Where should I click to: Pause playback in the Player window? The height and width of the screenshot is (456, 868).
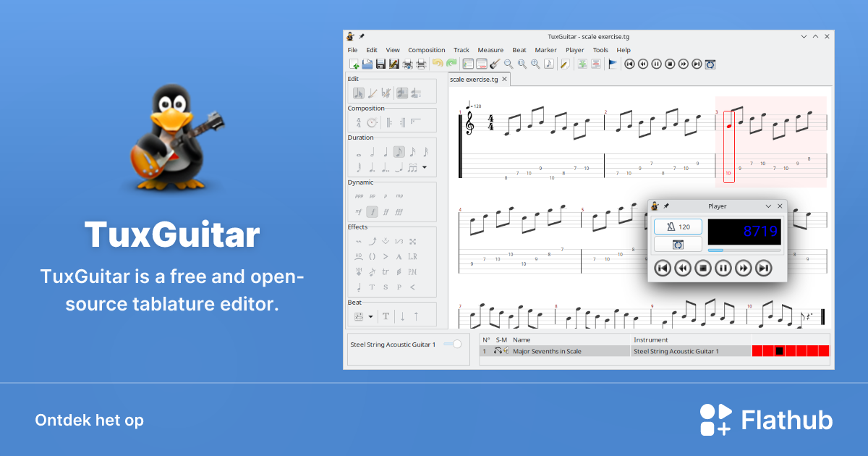(x=723, y=268)
